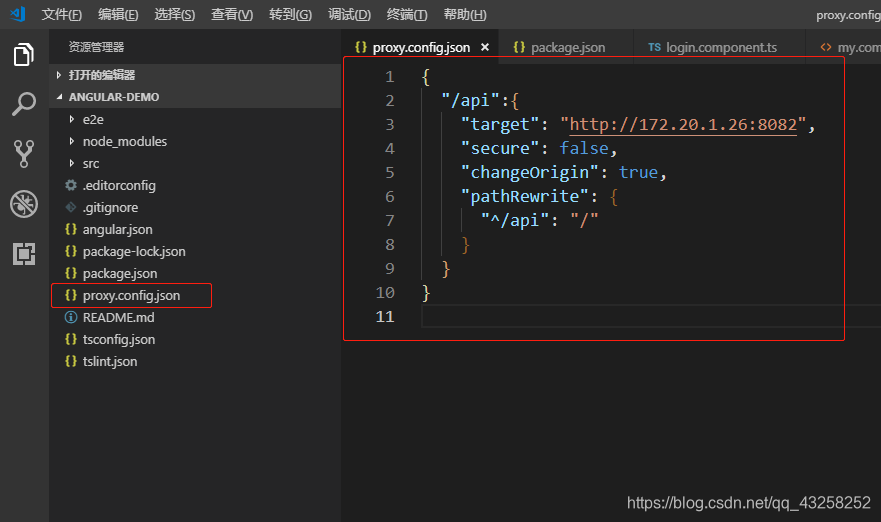
Task: Click the TS icon on login.component.ts tab
Action: tap(654, 47)
